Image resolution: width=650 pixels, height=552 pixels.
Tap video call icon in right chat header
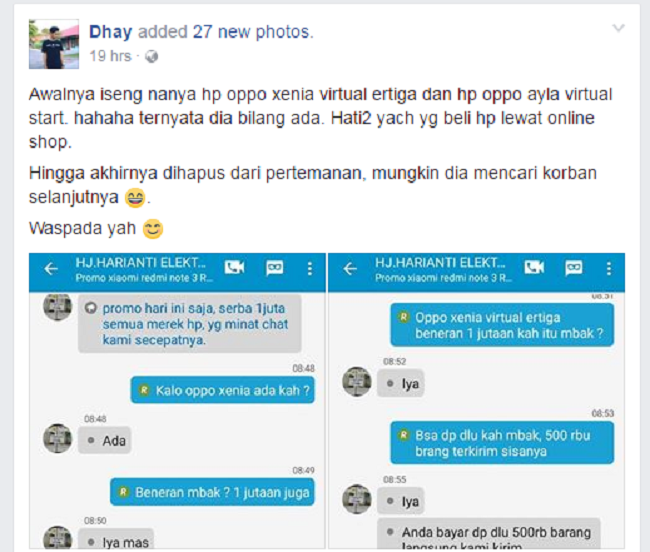(x=534, y=268)
